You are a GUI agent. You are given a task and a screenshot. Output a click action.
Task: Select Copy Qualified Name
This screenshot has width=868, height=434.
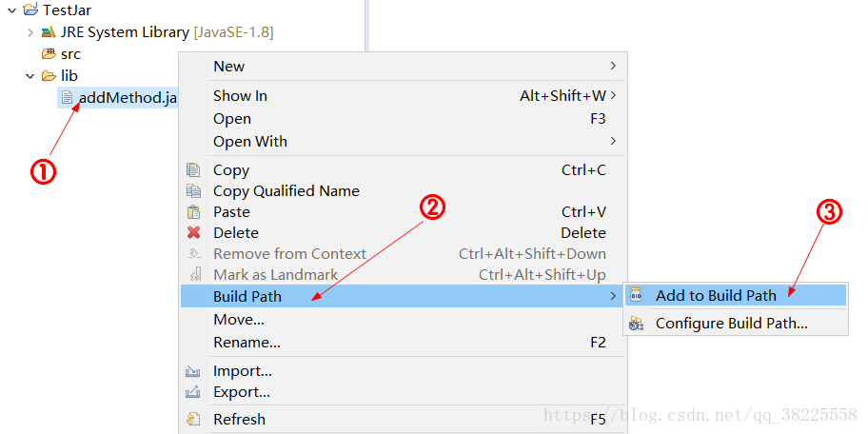click(x=404, y=191)
